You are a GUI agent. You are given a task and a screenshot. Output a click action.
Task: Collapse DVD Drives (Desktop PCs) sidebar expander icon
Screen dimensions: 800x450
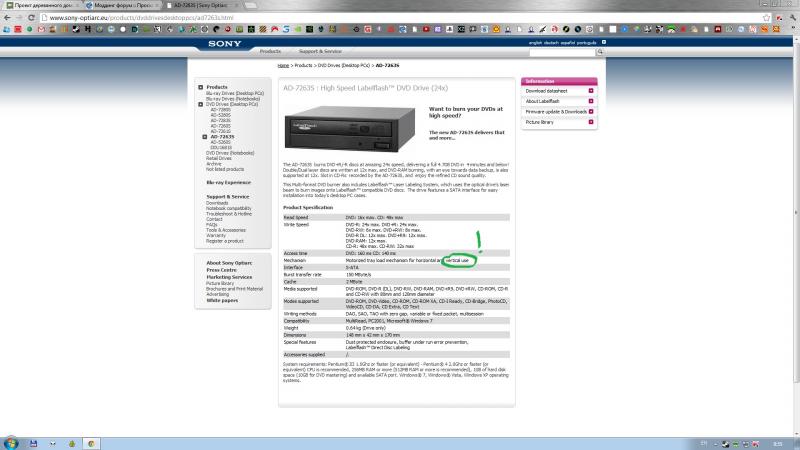click(201, 104)
